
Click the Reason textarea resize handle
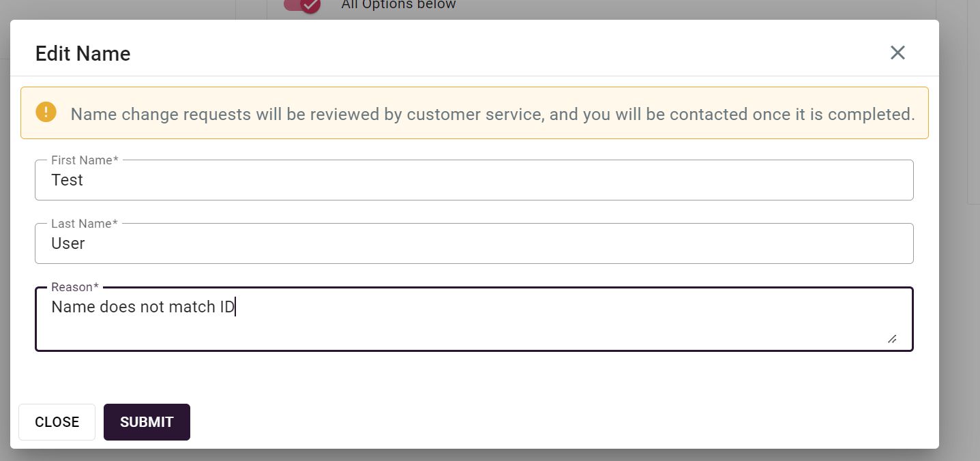pyautogui.click(x=891, y=338)
